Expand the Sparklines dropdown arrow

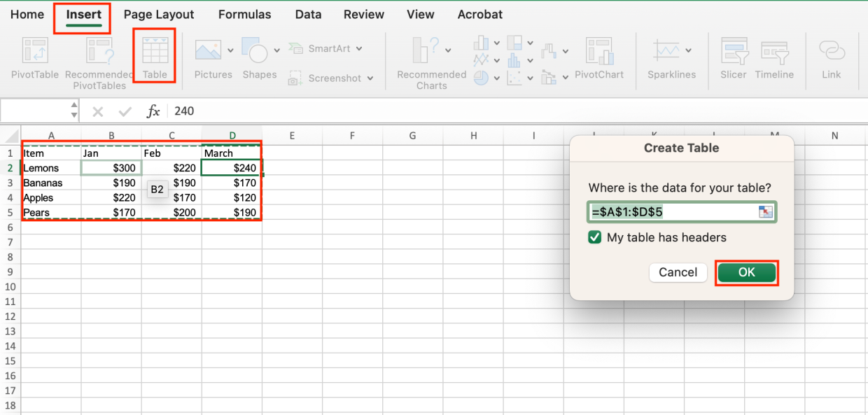tap(689, 50)
